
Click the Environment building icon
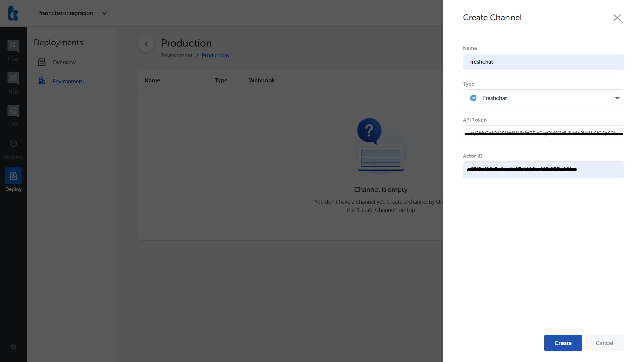42,81
